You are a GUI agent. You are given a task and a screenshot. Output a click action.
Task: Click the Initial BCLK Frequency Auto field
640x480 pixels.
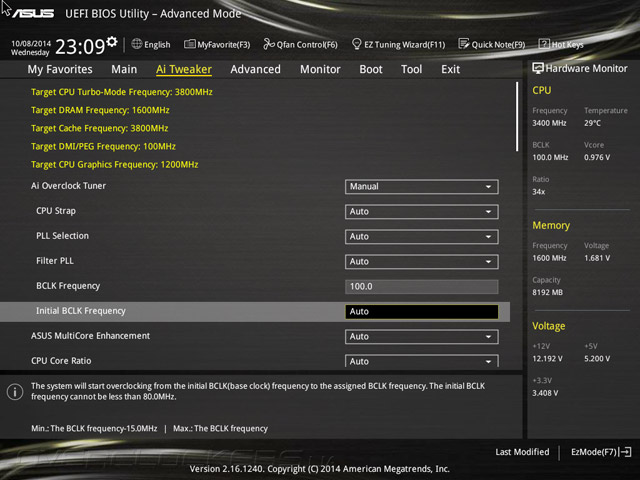[x=422, y=311]
